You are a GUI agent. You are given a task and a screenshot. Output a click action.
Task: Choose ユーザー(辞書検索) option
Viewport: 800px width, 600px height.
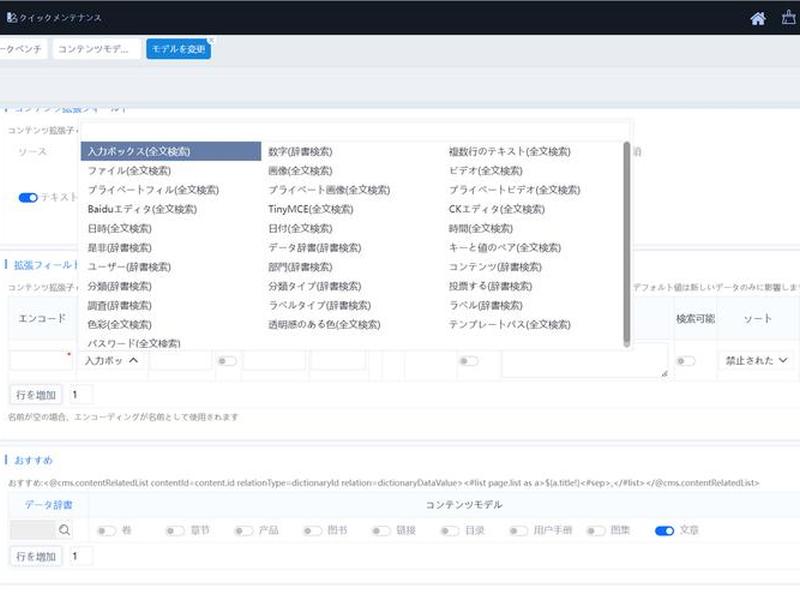(x=129, y=267)
